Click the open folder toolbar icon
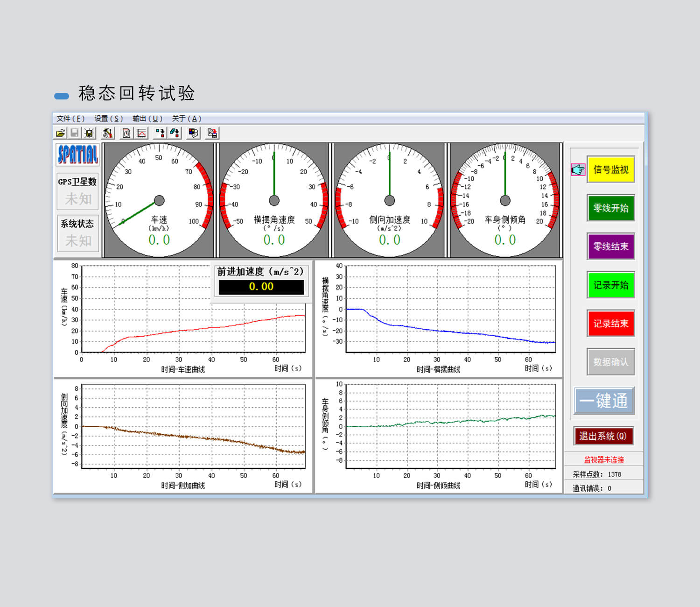700x607 pixels. pyautogui.click(x=61, y=134)
